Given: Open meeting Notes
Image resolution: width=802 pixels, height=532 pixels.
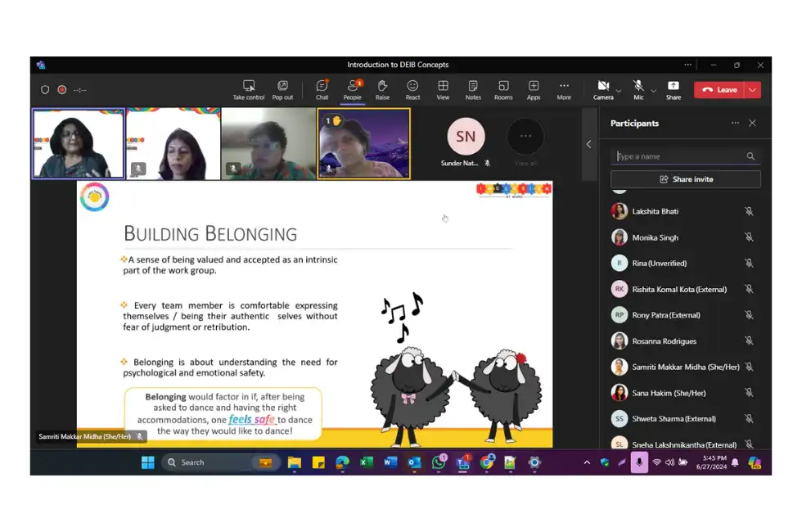Looking at the screenshot, I should (x=473, y=88).
